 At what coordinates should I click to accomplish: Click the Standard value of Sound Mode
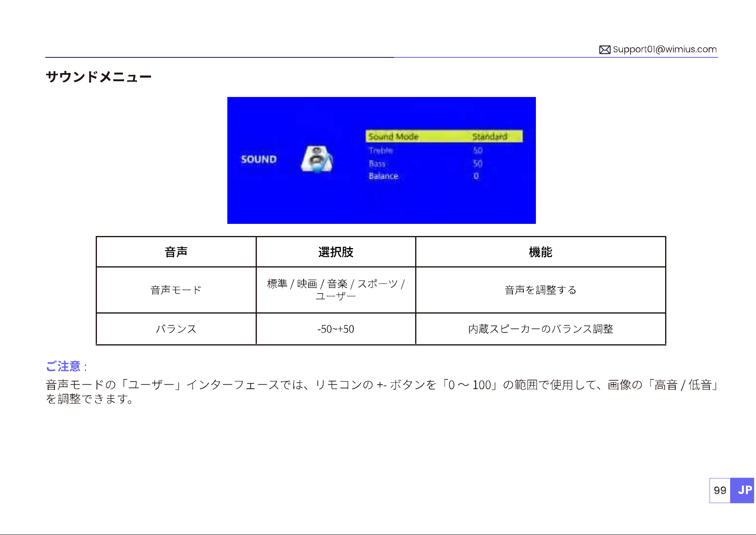(490, 137)
